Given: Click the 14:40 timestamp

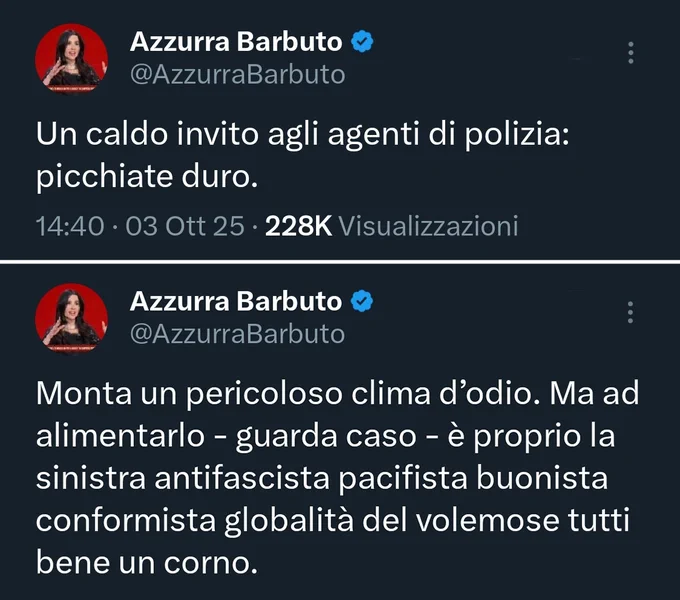Looking at the screenshot, I should click(x=70, y=226).
